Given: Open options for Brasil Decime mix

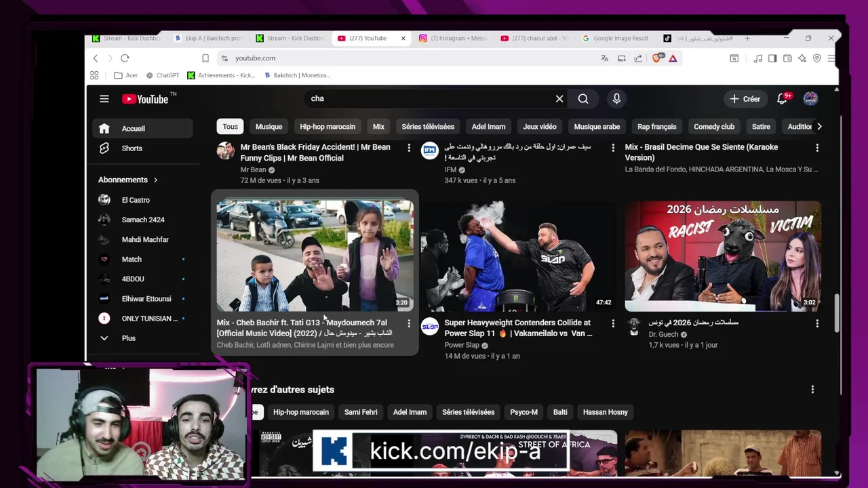Looking at the screenshot, I should pos(816,148).
